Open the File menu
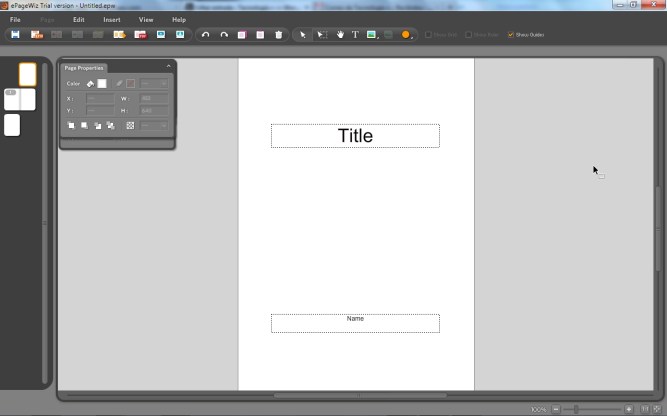The height and width of the screenshot is (416, 667). click(x=15, y=20)
